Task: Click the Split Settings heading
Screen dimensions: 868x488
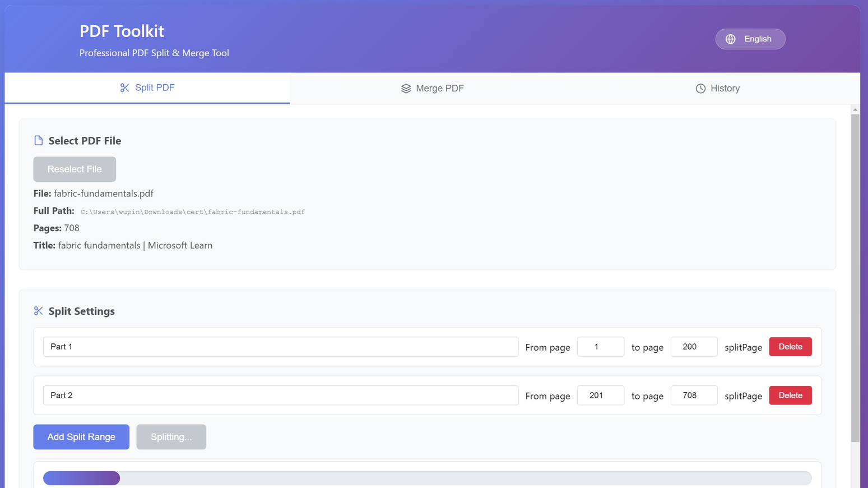Action: 82,311
